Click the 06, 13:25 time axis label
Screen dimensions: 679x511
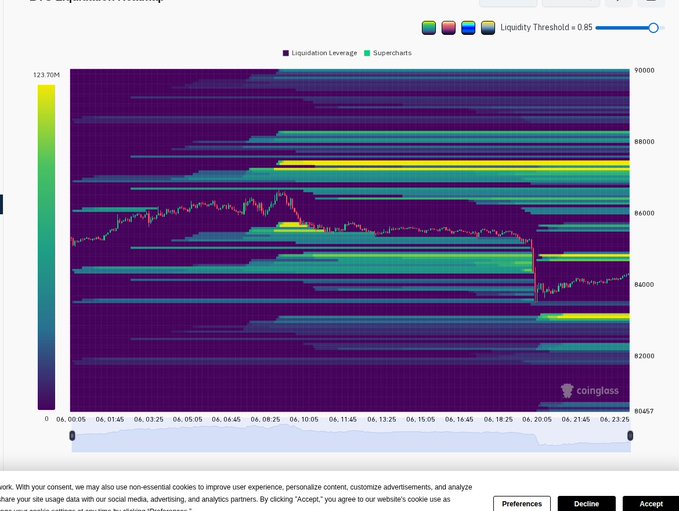point(382,419)
